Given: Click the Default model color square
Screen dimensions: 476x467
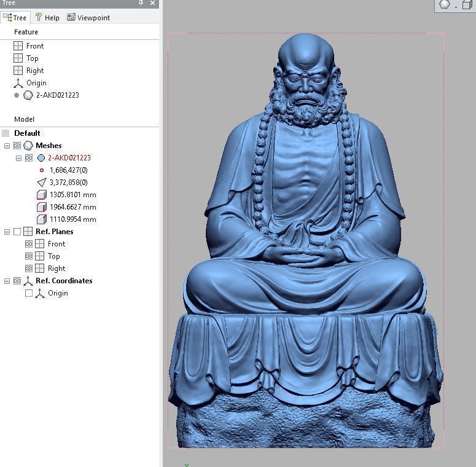Looking at the screenshot, I should (6, 133).
